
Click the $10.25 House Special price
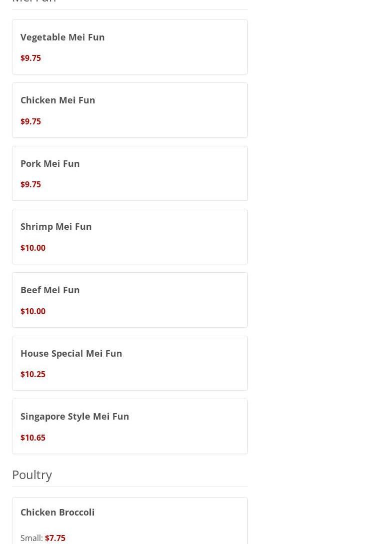[33, 374]
